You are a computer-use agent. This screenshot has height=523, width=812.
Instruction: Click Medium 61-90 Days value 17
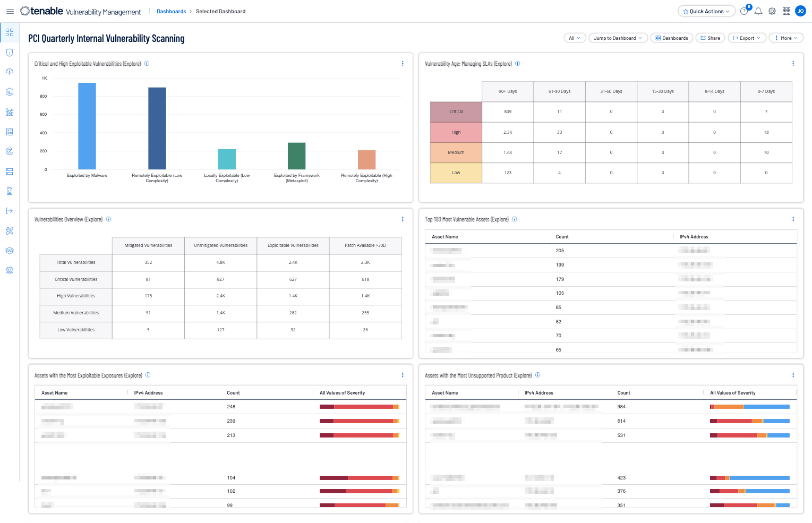coord(559,152)
